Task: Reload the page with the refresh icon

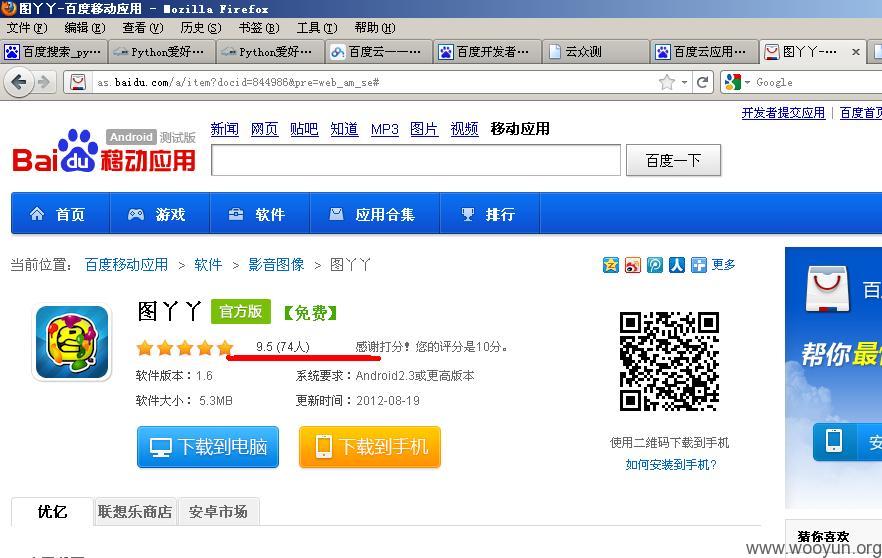Action: (x=702, y=83)
